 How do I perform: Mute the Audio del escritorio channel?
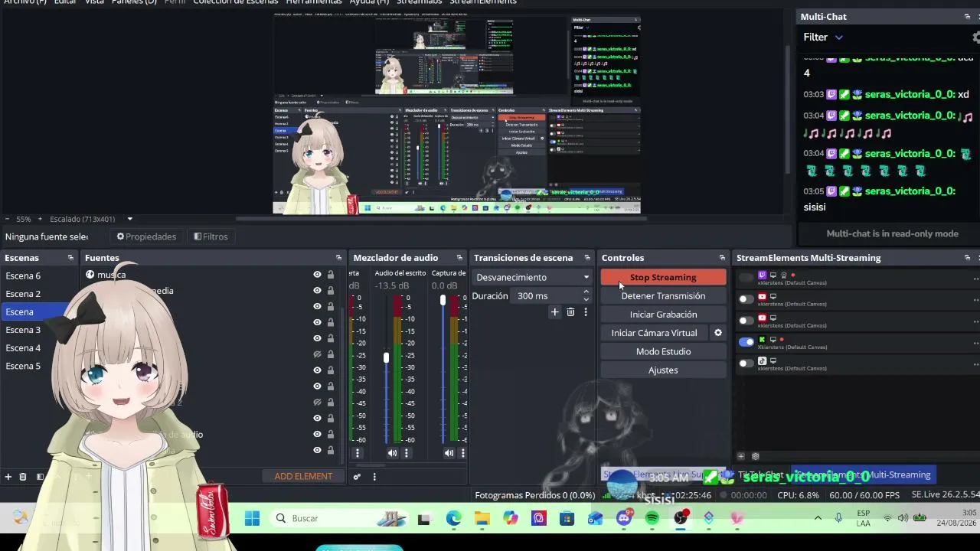click(392, 453)
